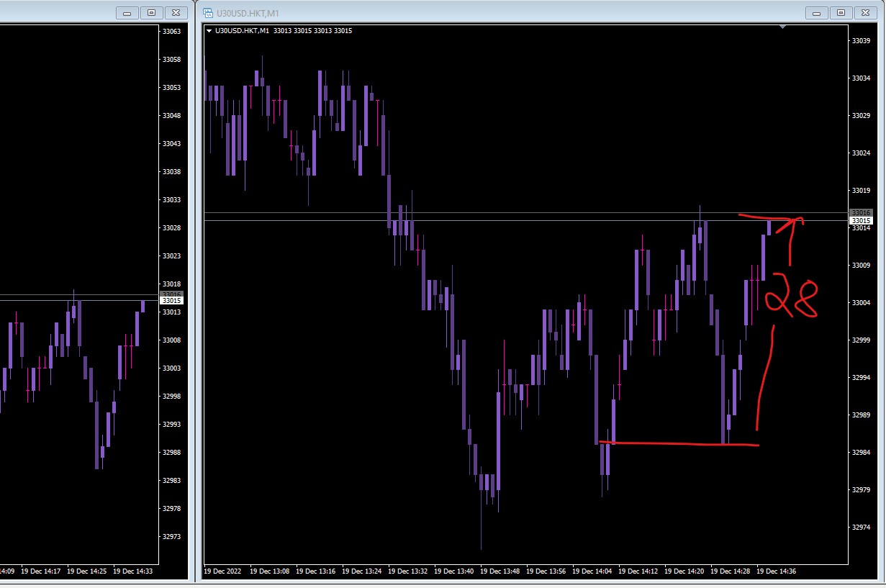Click 33034 on right chart price scale

tap(862, 78)
